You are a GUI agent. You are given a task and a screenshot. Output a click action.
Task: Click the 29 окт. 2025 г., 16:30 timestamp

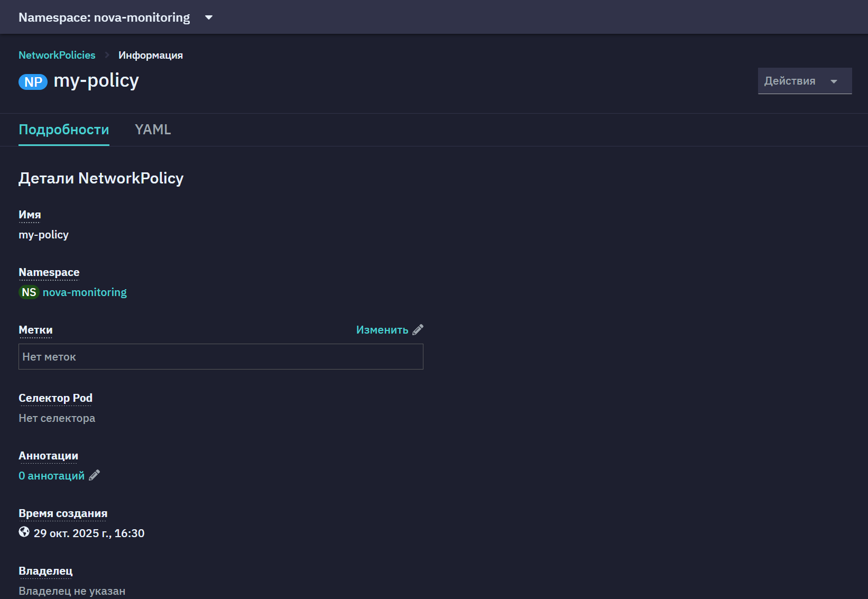89,533
